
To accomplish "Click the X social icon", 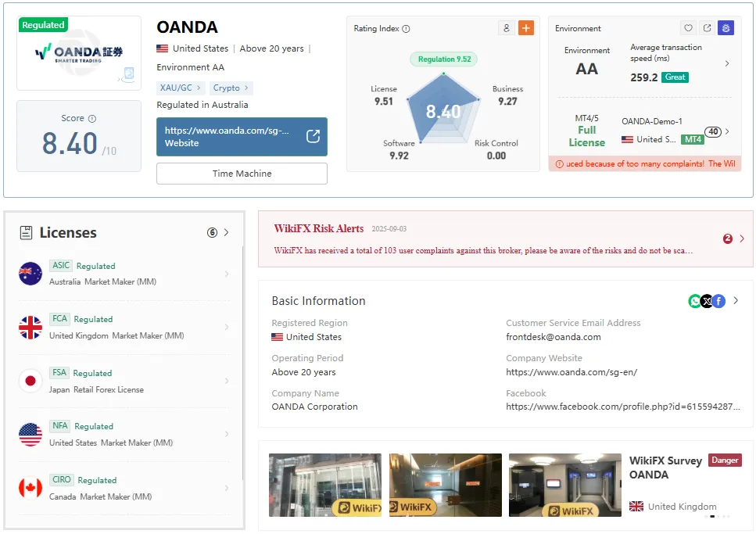I will pyautogui.click(x=706, y=301).
